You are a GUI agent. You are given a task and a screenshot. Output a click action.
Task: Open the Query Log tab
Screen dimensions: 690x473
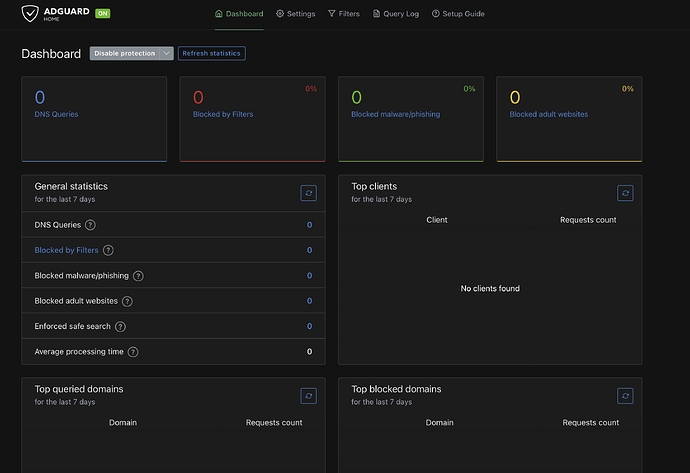(x=395, y=14)
